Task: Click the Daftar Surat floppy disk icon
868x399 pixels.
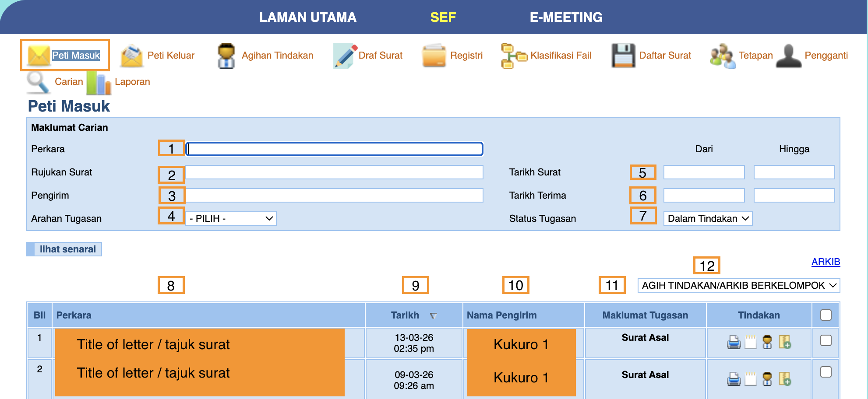Action: [623, 56]
